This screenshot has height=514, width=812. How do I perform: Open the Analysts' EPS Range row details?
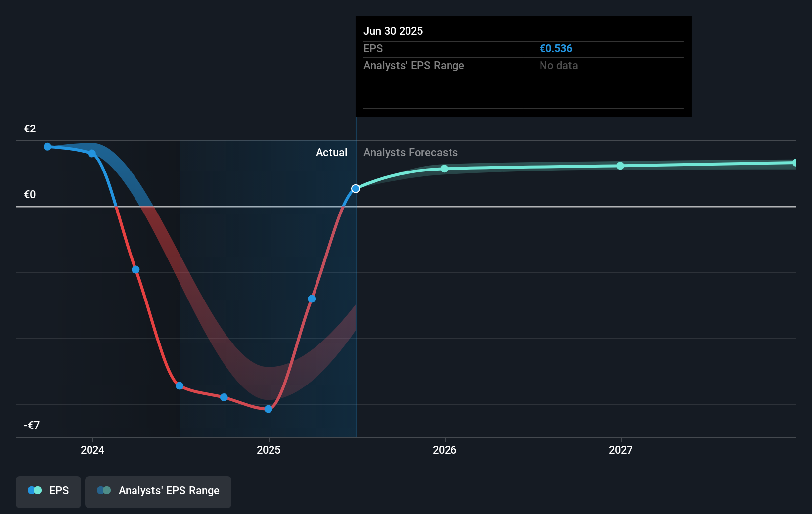pos(414,65)
